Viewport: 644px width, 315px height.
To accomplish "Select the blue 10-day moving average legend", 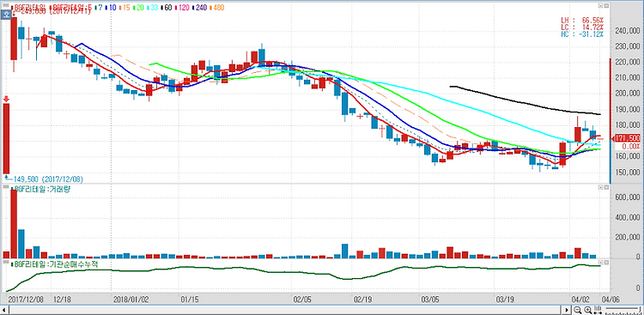I will [112, 8].
